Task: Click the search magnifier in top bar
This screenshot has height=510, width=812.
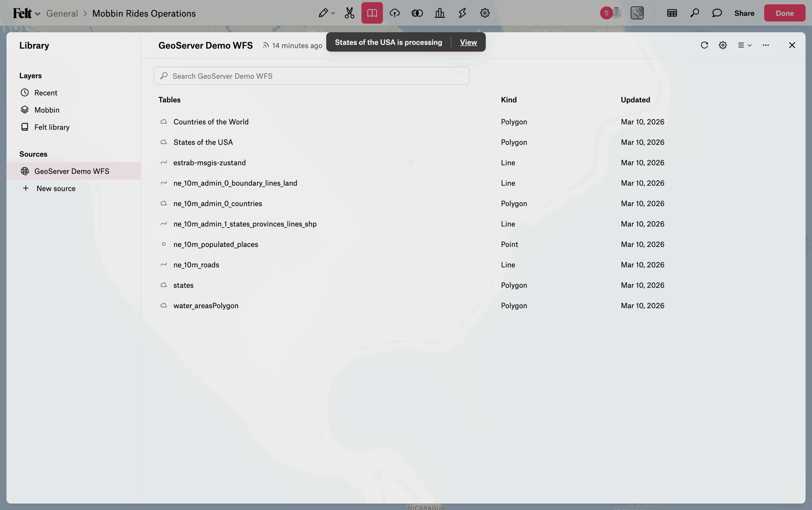Action: 694,13
